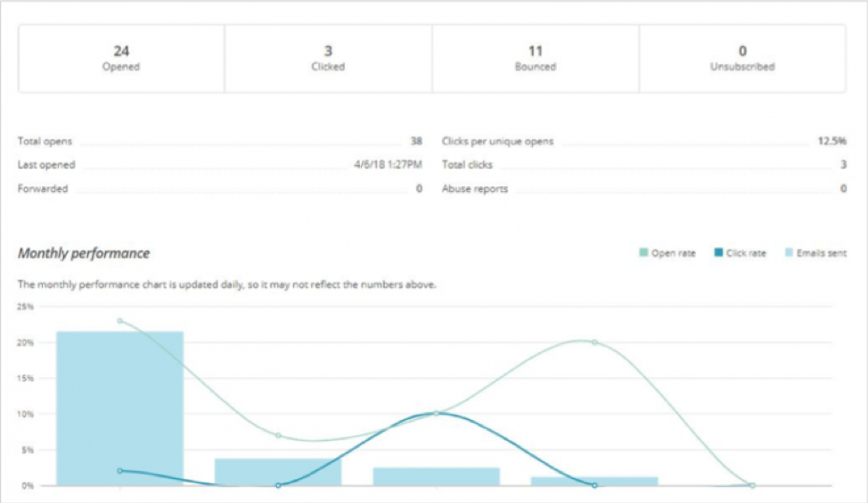Screen dimensions: 868x503
Task: View the 11 Bounced stat box
Action: (535, 58)
